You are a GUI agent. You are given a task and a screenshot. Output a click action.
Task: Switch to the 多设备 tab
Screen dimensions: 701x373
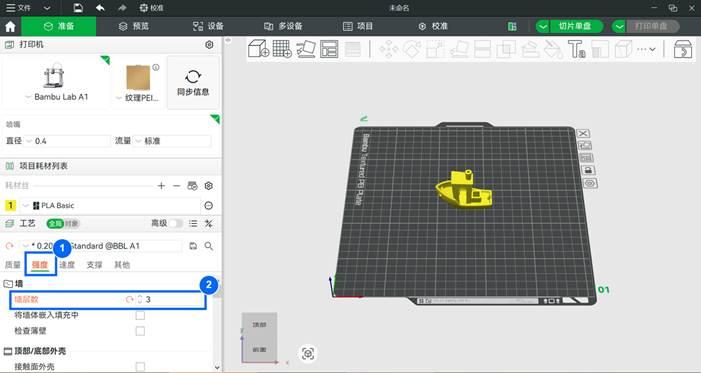tap(283, 26)
